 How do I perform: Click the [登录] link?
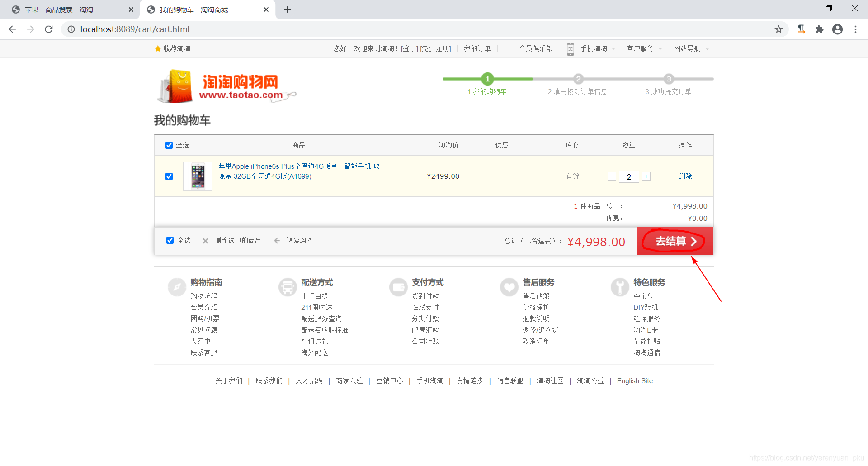point(410,48)
